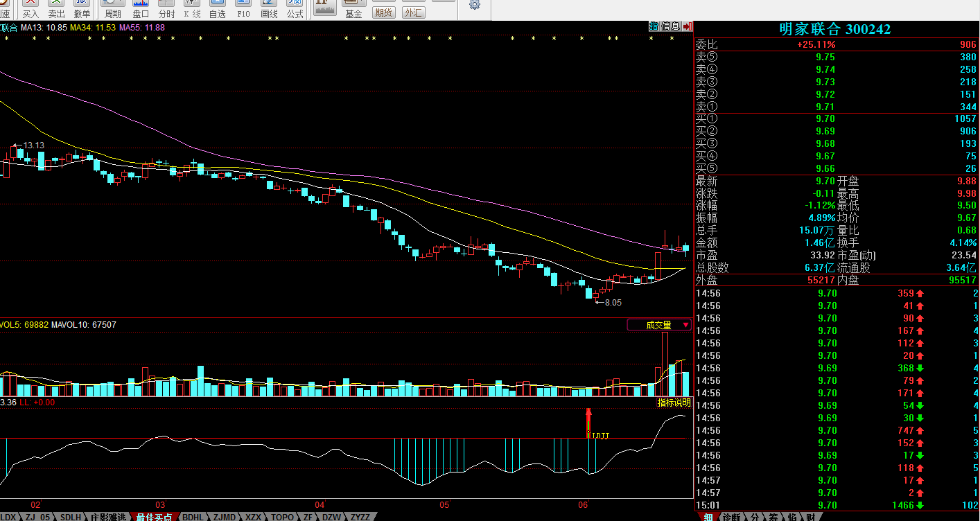Switch to the 财 finance tab
Viewport: 980px width, 521px height.
[x=810, y=517]
